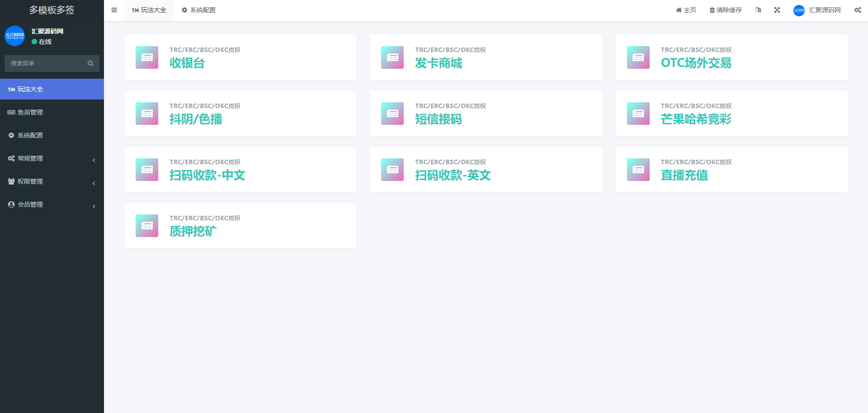Open the 短信接码 card icon
Image resolution: width=868 pixels, height=413 pixels.
392,114
